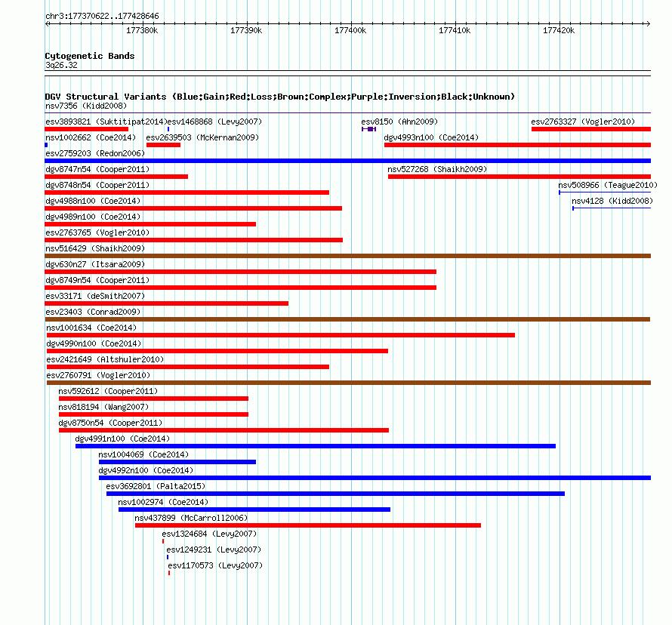Open the dgv630n27 (Itsara2009) label
The image size is (672, 625).
(95, 264)
